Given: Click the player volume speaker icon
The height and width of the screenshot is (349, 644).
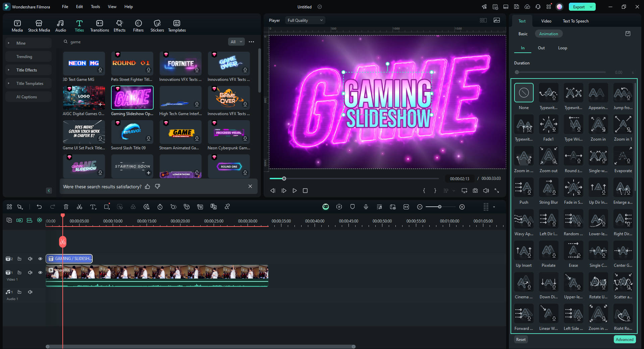Looking at the screenshot, I should pos(486,191).
